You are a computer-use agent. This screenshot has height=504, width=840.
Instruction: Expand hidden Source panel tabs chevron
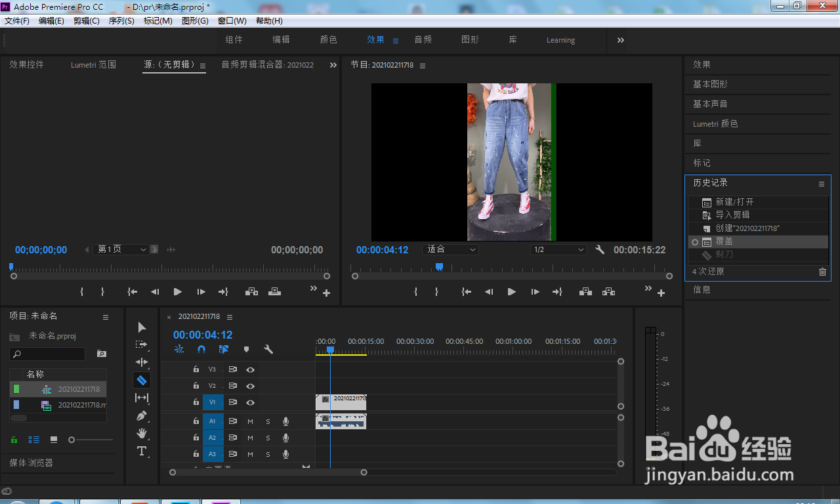click(x=333, y=65)
